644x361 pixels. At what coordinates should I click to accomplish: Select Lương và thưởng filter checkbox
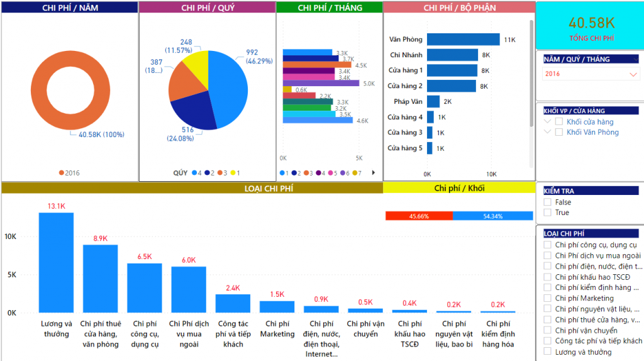tap(548, 352)
